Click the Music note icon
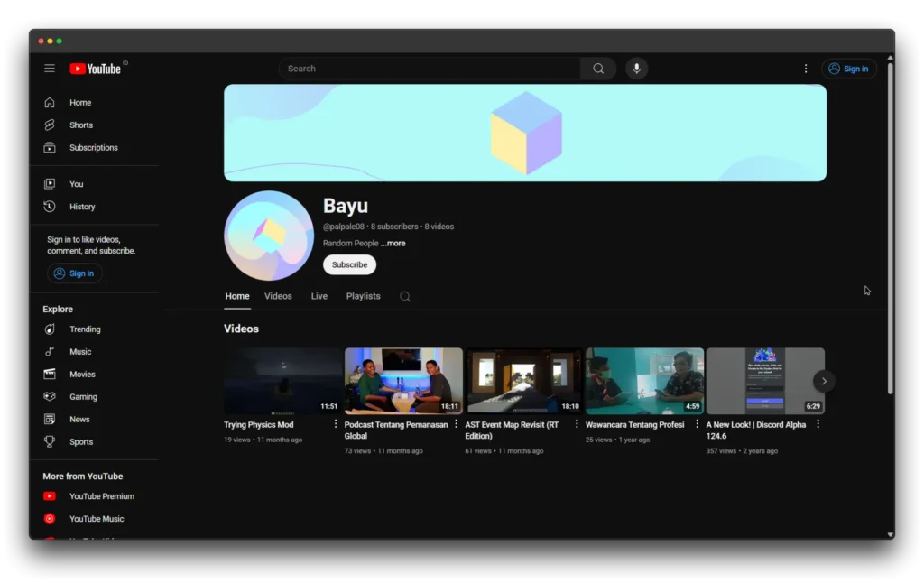 (50, 351)
